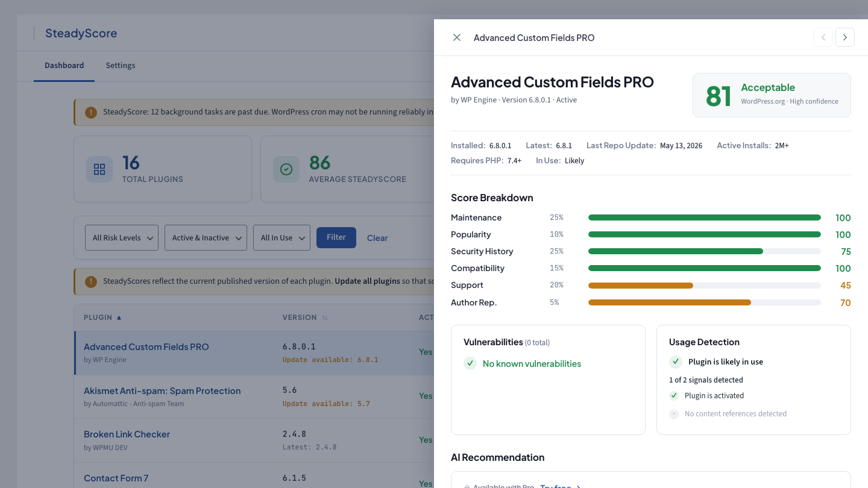Click the 'Latest: 6.8.1' value in panel
This screenshot has width=868, height=488.
coord(564,146)
